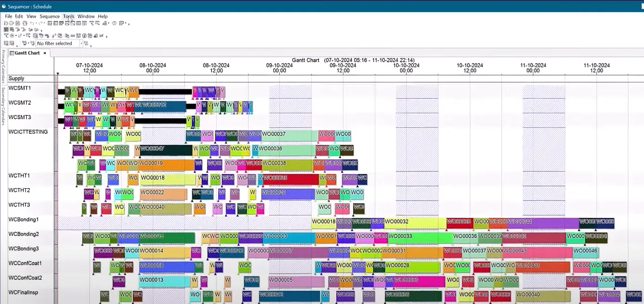
Task: Select the WCBonding1 resource row label
Action: tap(24, 220)
